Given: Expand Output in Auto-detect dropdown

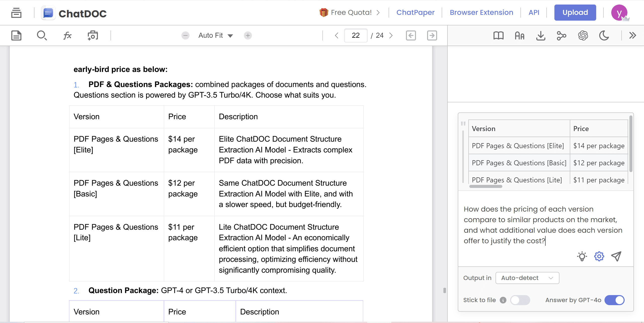Looking at the screenshot, I should click(x=527, y=278).
